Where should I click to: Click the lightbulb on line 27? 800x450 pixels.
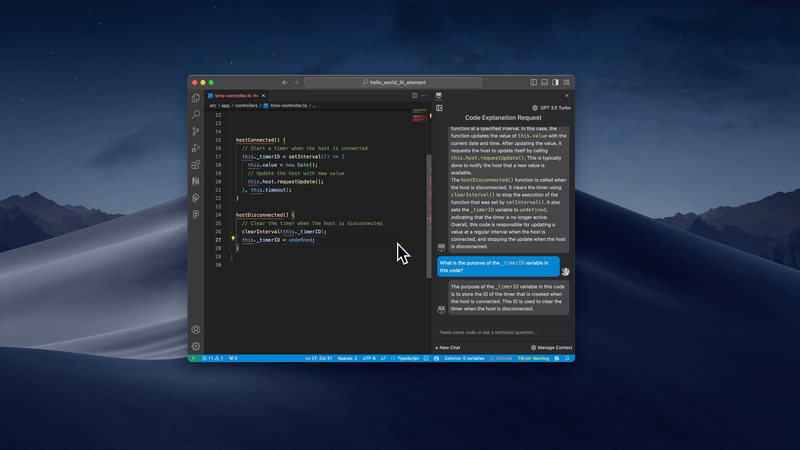coord(233,239)
